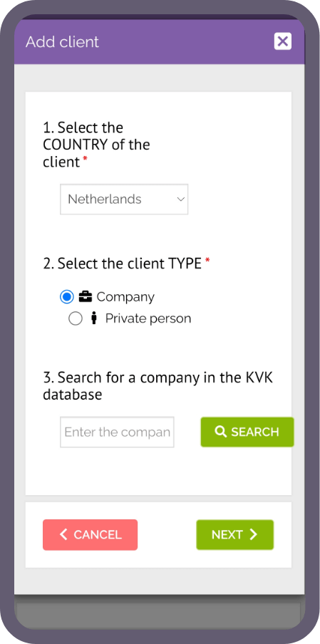Image resolution: width=320 pixels, height=644 pixels.
Task: Click the briefcase icon beside Company
Action: pyautogui.click(x=85, y=296)
